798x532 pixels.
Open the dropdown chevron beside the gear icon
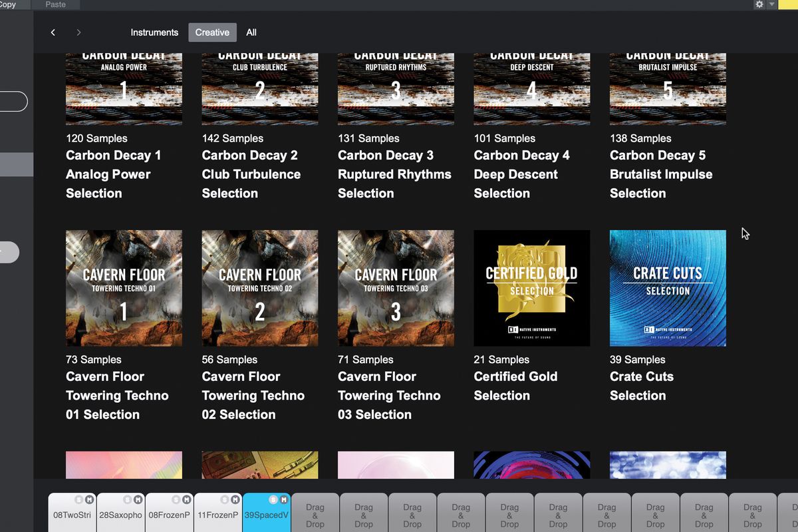[x=773, y=5]
